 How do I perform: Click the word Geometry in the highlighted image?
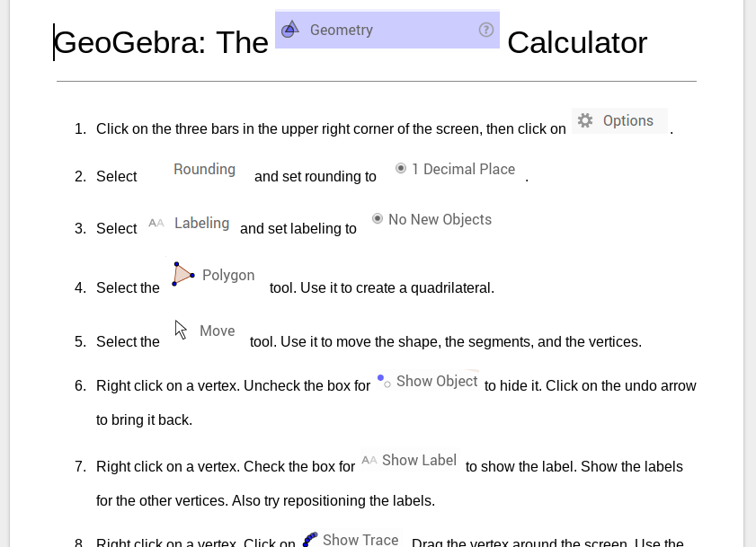342,30
